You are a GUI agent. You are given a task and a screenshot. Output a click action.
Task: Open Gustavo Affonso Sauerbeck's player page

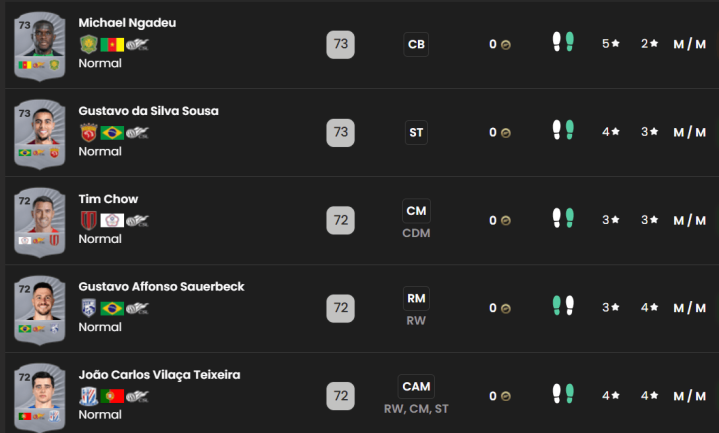[161, 287]
